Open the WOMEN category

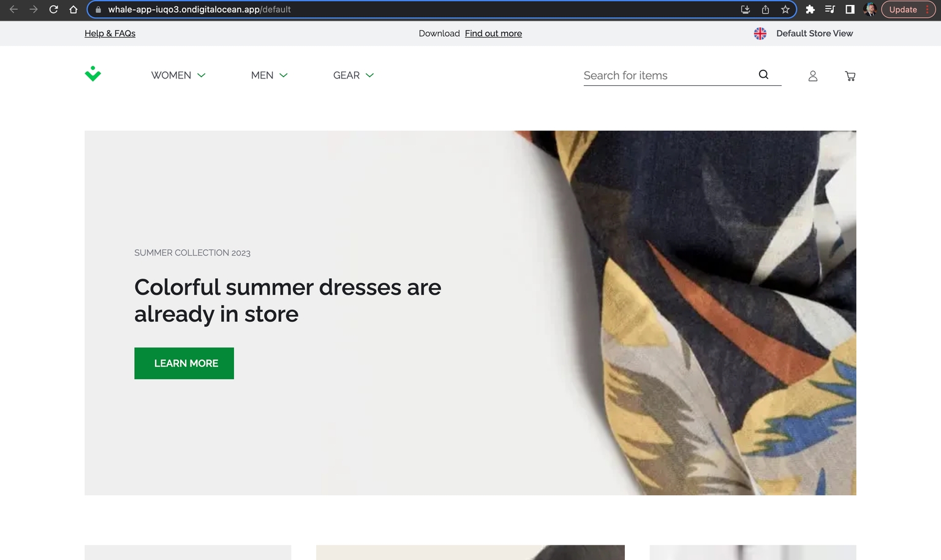pos(171,75)
